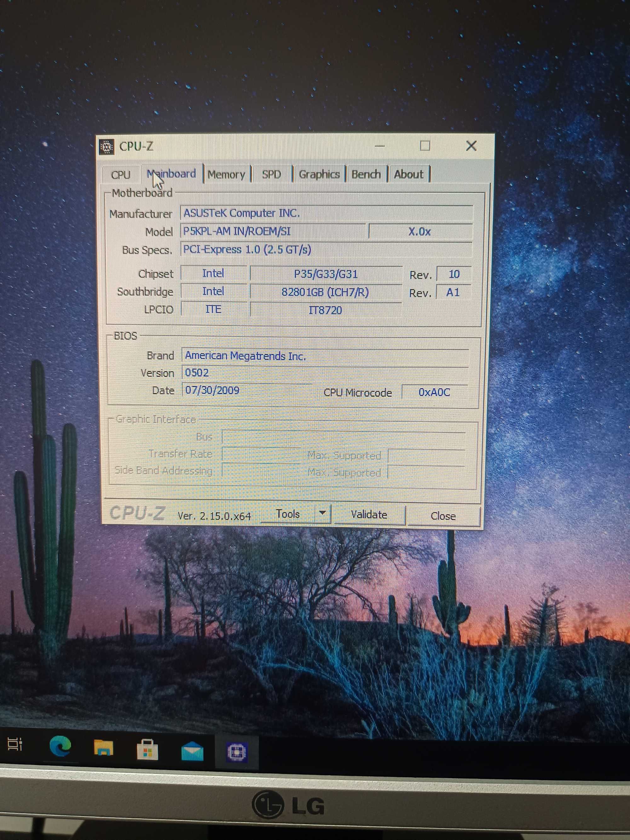The width and height of the screenshot is (630, 840).
Task: Click the Close button at bottom
Action: tap(443, 516)
